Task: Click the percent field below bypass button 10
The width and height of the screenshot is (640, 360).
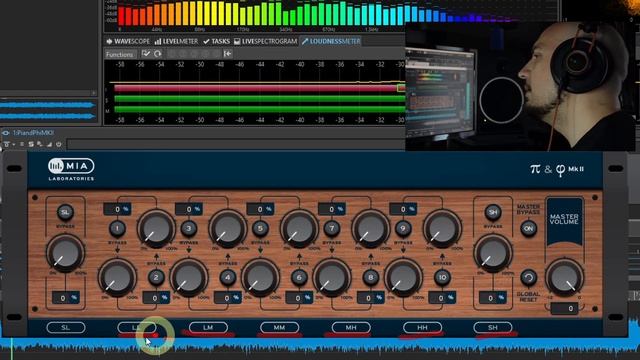Action: pos(442,298)
